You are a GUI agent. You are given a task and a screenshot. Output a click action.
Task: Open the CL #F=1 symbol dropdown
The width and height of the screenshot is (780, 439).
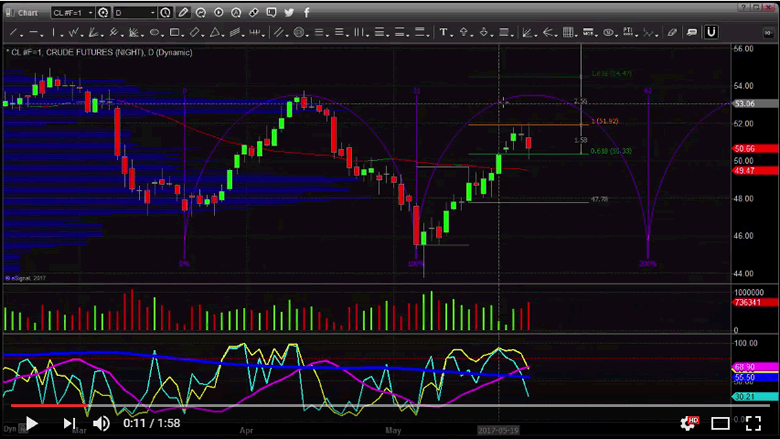[90, 13]
